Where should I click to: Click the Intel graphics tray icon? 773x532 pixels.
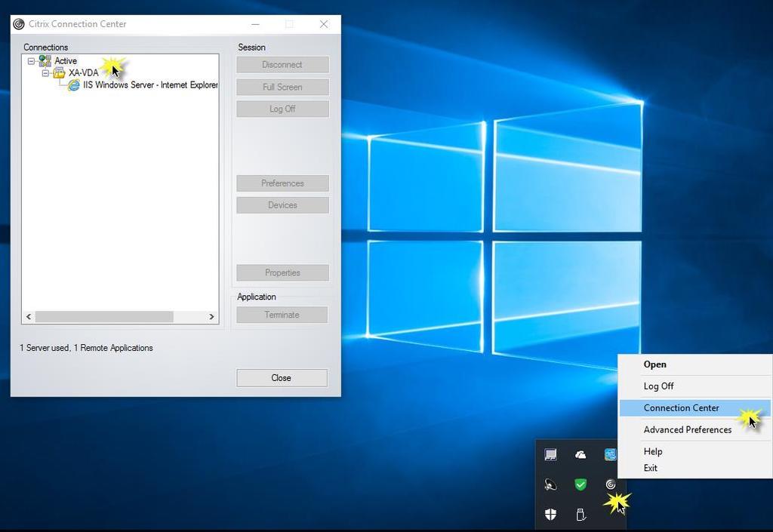pyautogui.click(x=610, y=455)
